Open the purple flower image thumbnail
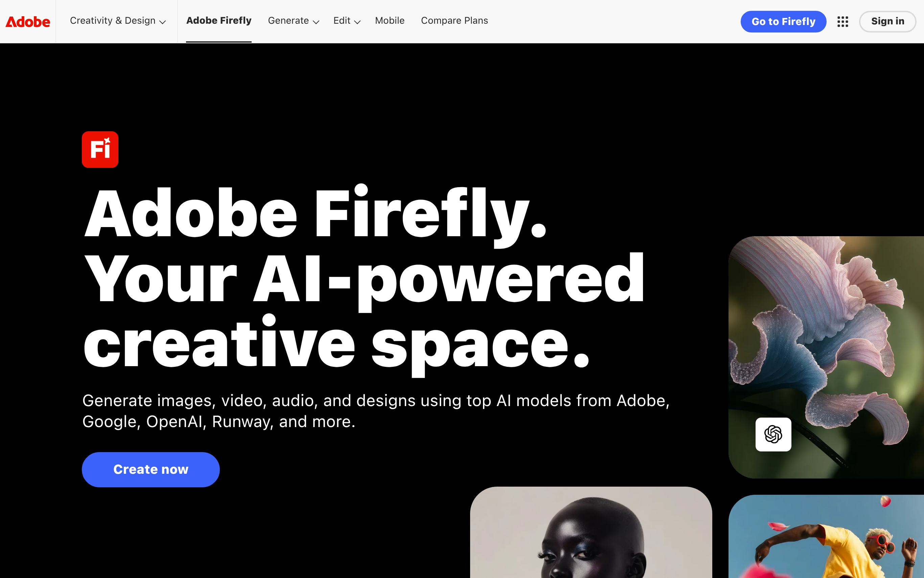Screen dimensions: 924x578 pyautogui.click(x=826, y=357)
